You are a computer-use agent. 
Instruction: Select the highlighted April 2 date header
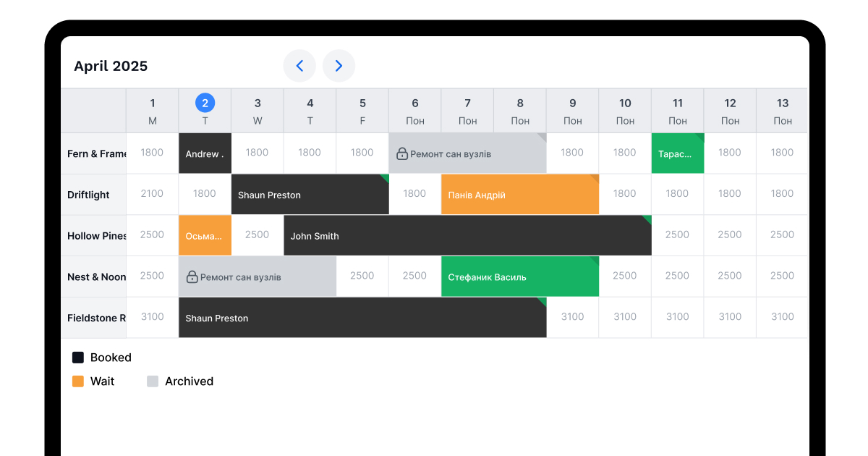[205, 104]
